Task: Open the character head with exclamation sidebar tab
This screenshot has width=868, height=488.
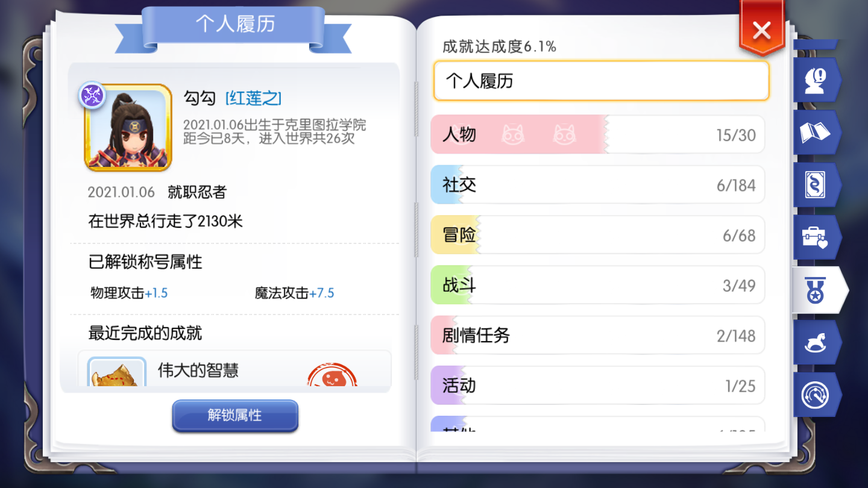Action: pos(817,80)
